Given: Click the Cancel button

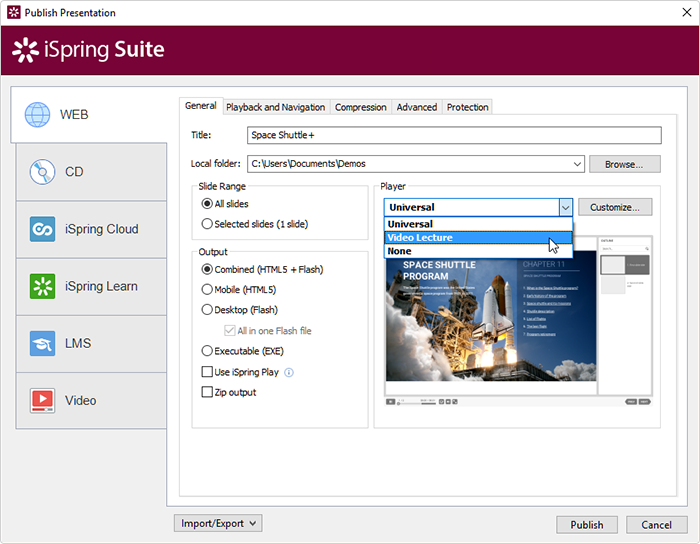Looking at the screenshot, I should coord(657,525).
